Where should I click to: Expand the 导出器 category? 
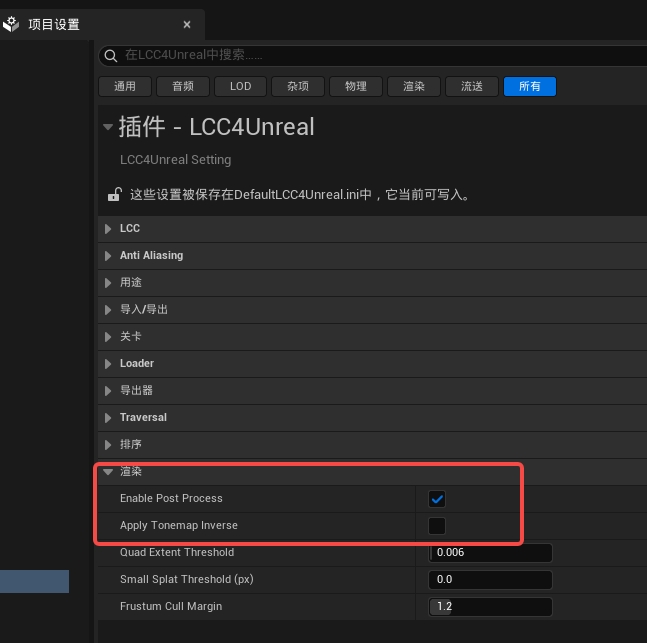point(108,391)
